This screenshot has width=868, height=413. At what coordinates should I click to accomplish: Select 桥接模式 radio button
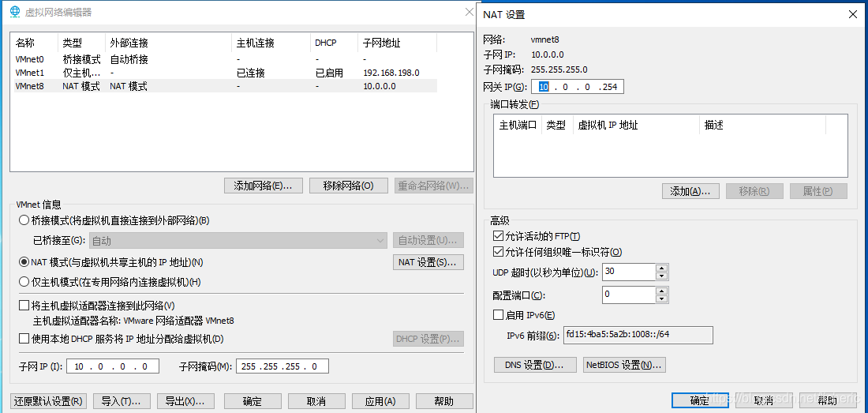(24, 220)
